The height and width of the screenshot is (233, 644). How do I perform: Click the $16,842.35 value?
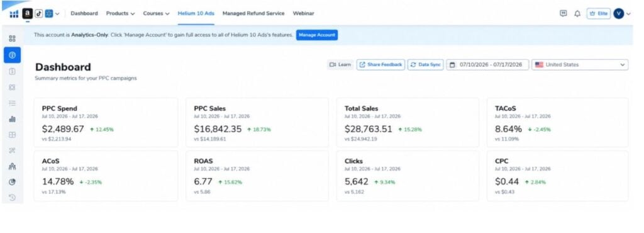click(218, 129)
